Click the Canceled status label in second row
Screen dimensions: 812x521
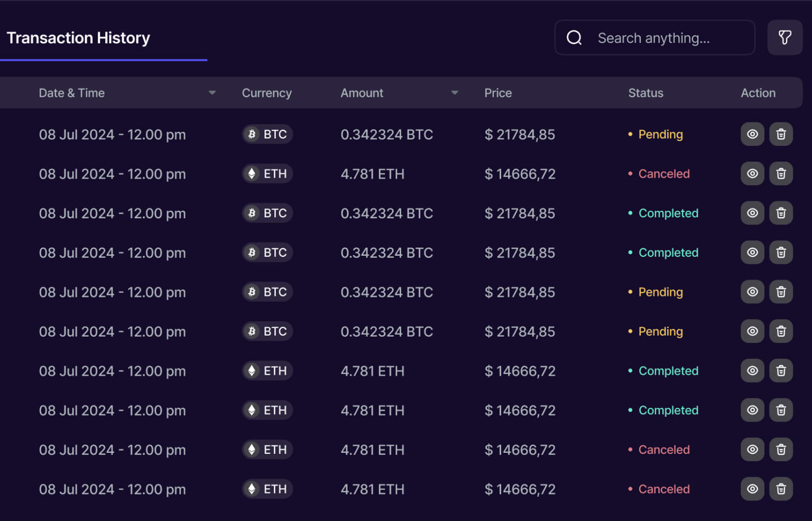pos(663,174)
